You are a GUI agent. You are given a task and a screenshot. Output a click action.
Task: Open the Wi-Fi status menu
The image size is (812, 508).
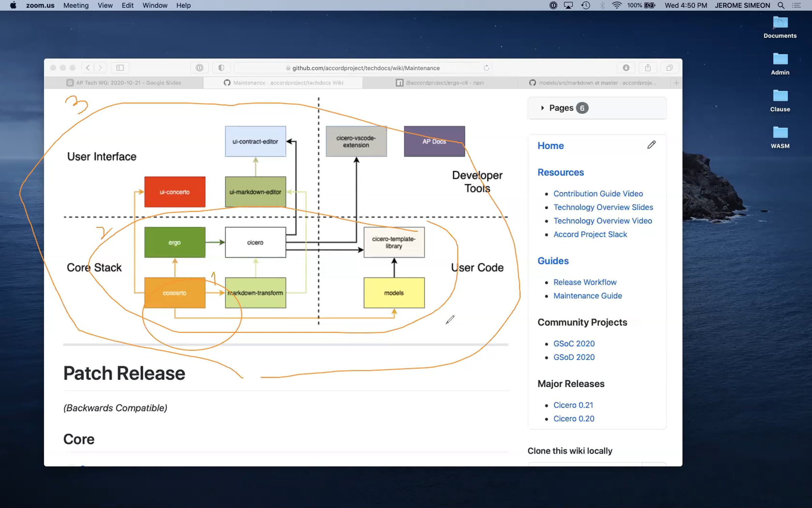coord(616,5)
